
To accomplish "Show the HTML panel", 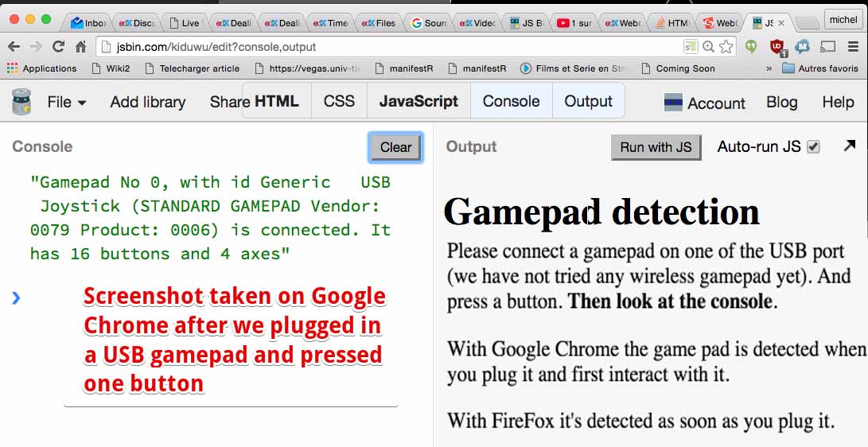I will click(277, 101).
